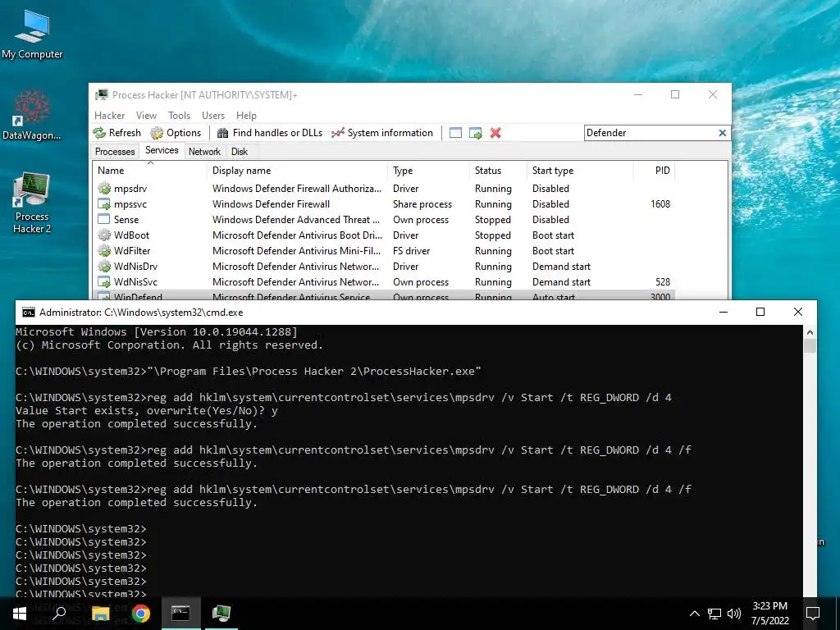Open the notification center icon

813,614
